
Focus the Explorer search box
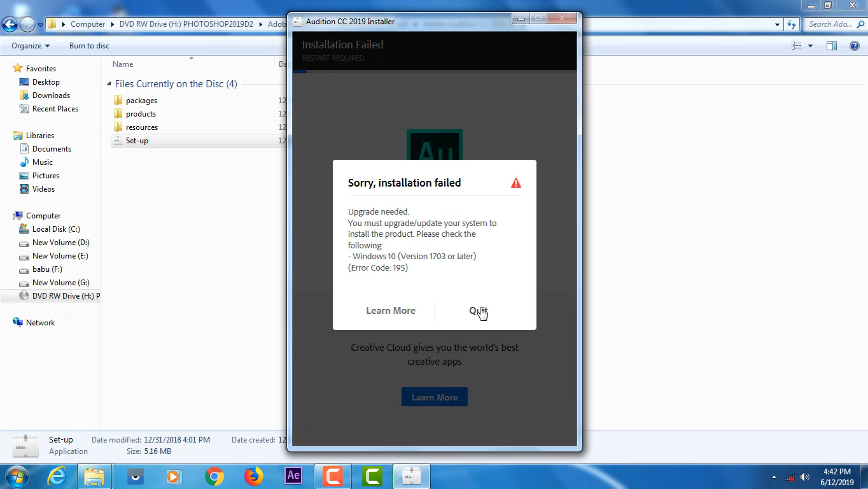click(x=835, y=24)
